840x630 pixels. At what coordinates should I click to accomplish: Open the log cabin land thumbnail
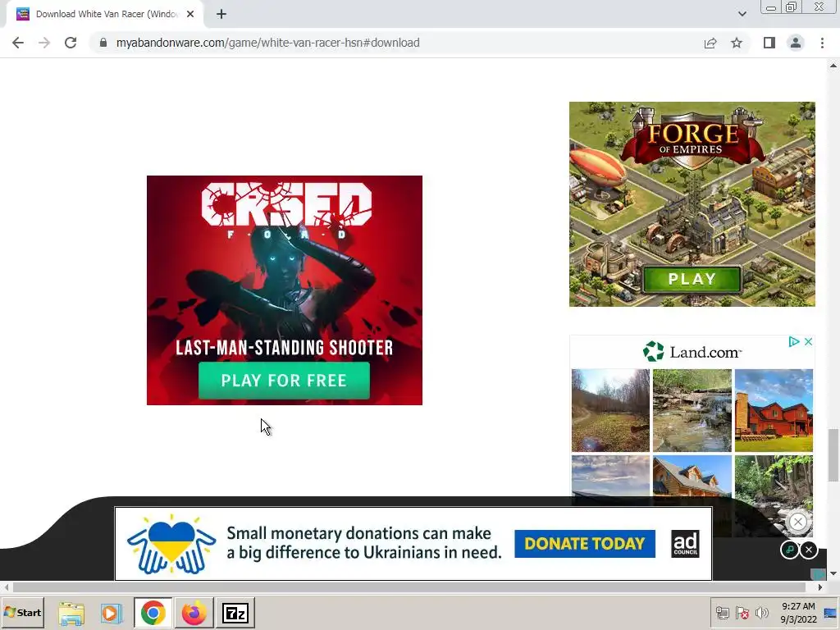(692, 477)
